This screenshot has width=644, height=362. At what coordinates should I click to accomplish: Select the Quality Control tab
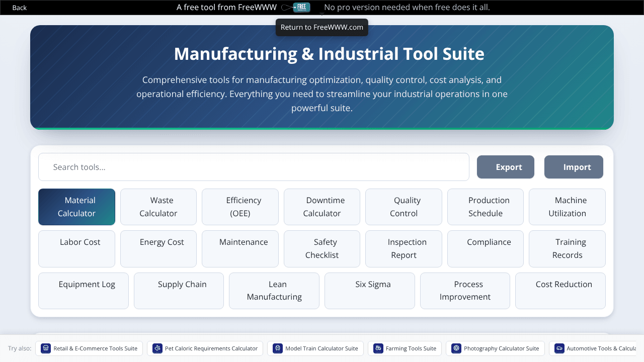click(x=404, y=207)
